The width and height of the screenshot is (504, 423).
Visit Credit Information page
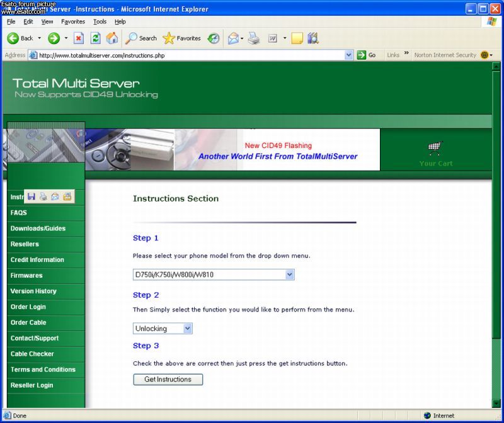37,260
